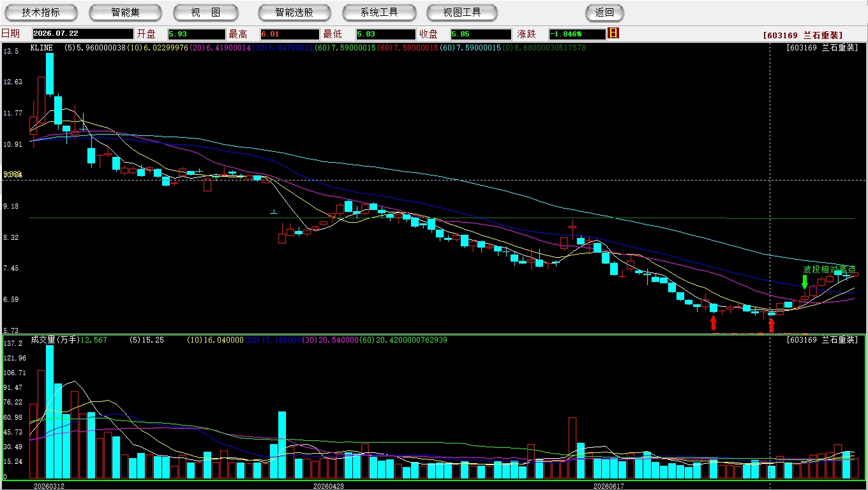The image size is (868, 490).
Task: Click the KLINE indicator label
Action: pos(41,48)
